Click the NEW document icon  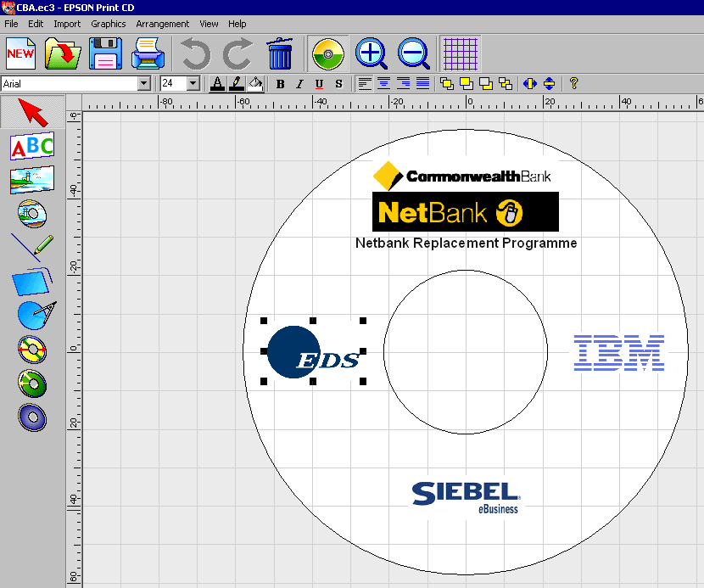click(x=20, y=53)
